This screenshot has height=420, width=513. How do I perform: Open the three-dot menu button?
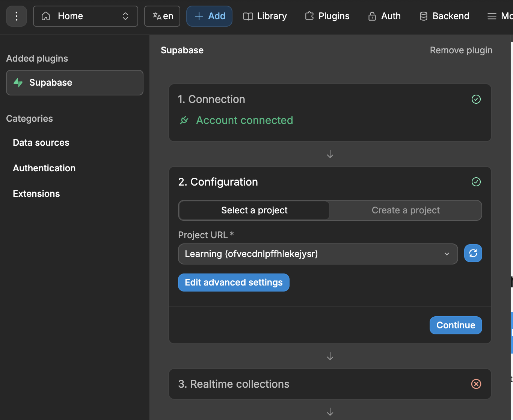coord(17,16)
